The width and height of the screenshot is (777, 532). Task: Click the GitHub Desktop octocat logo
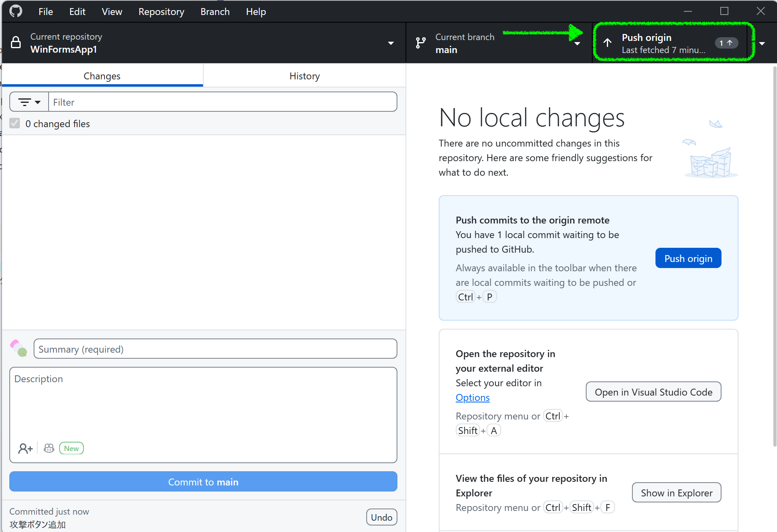click(16, 11)
